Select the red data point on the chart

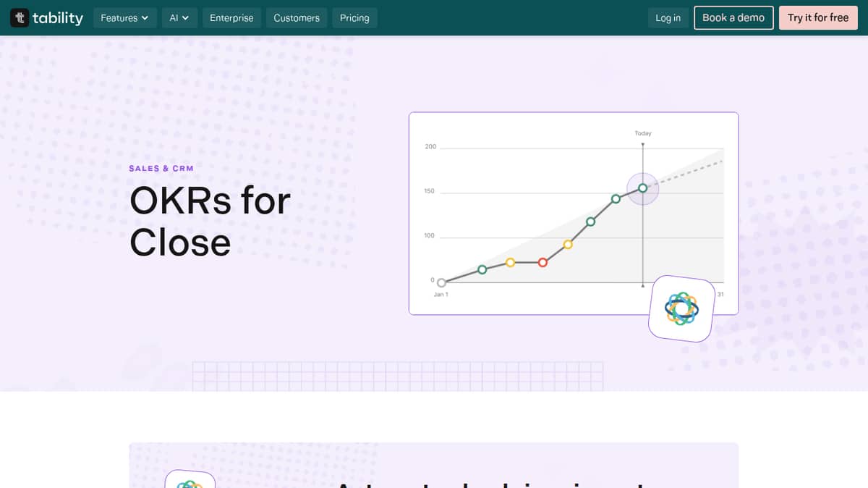coord(543,262)
